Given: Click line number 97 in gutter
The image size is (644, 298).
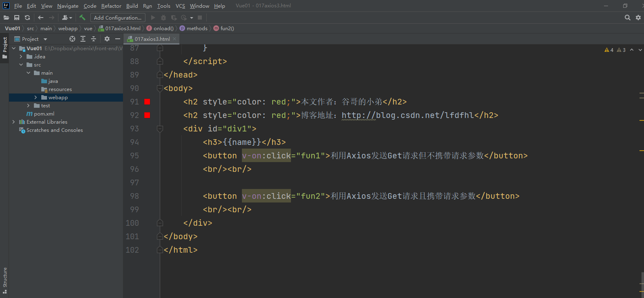Looking at the screenshot, I should (x=134, y=182).
